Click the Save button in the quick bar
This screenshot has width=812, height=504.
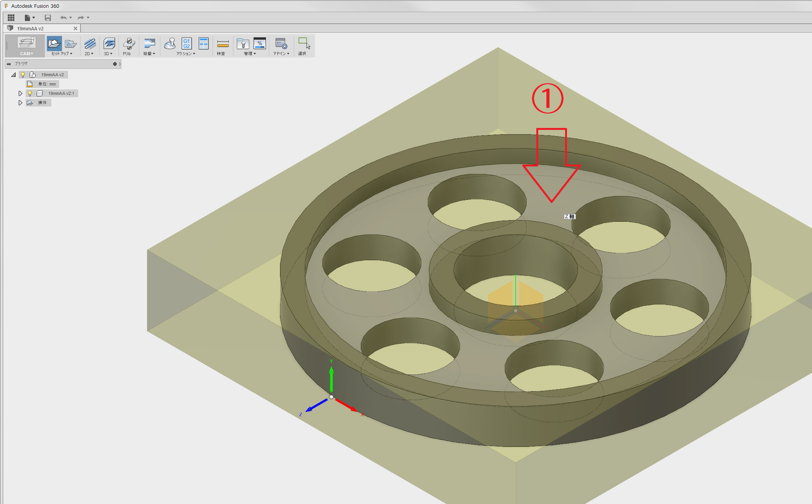[x=48, y=17]
